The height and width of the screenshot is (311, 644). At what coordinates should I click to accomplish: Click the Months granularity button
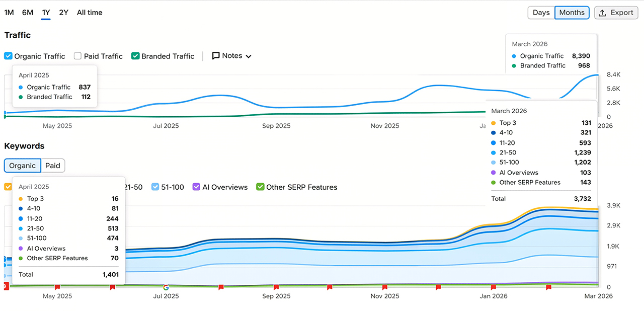click(572, 13)
